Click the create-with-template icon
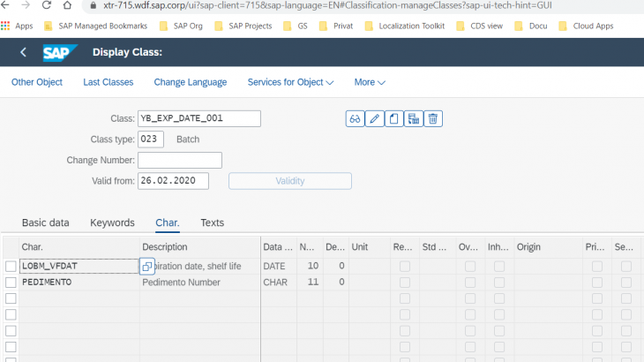This screenshot has height=362, width=644. point(413,118)
